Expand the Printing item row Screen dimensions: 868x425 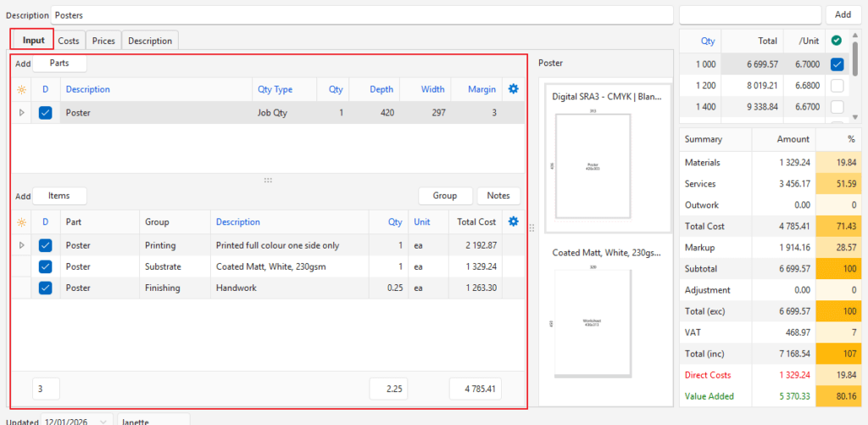[21, 245]
